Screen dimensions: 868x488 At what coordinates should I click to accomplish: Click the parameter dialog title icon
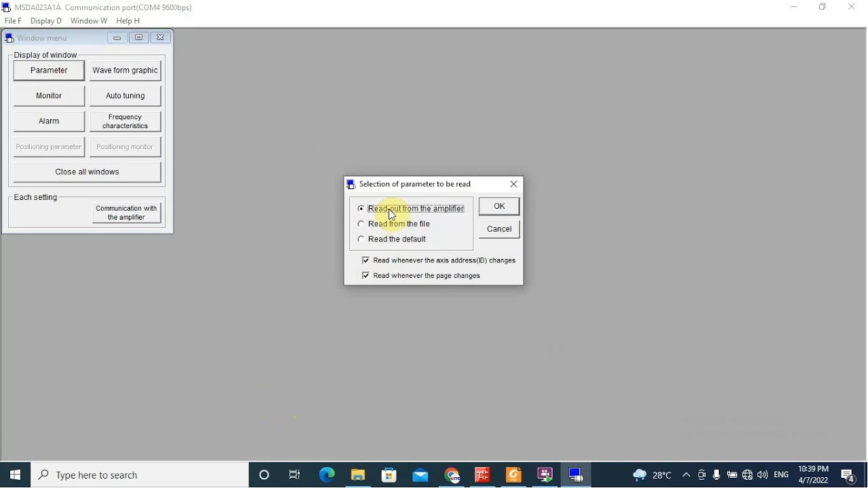351,184
